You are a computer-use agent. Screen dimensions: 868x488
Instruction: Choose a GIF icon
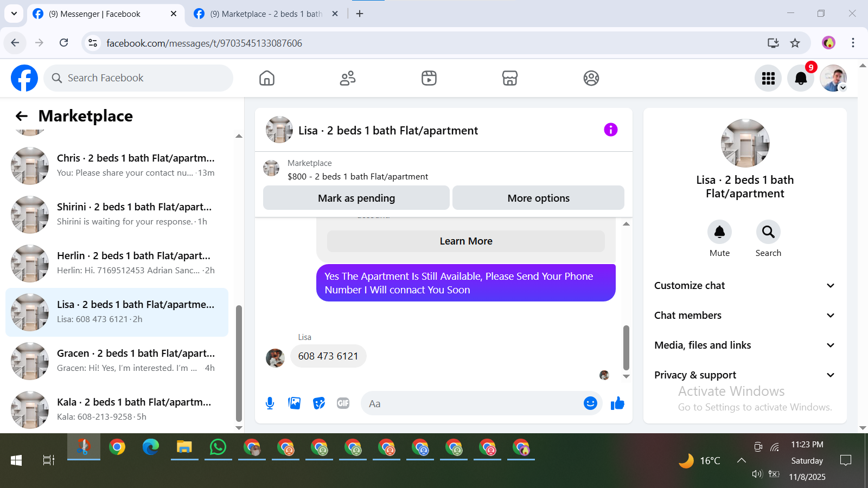point(343,403)
